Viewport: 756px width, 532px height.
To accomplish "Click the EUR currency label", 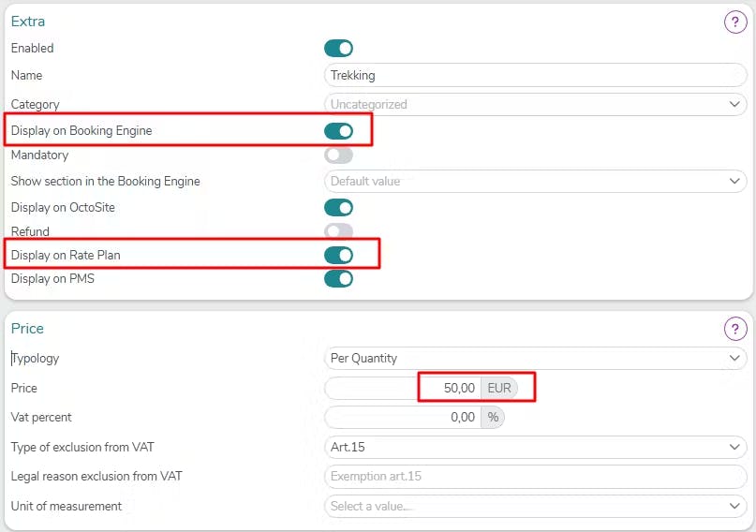I will pos(499,388).
